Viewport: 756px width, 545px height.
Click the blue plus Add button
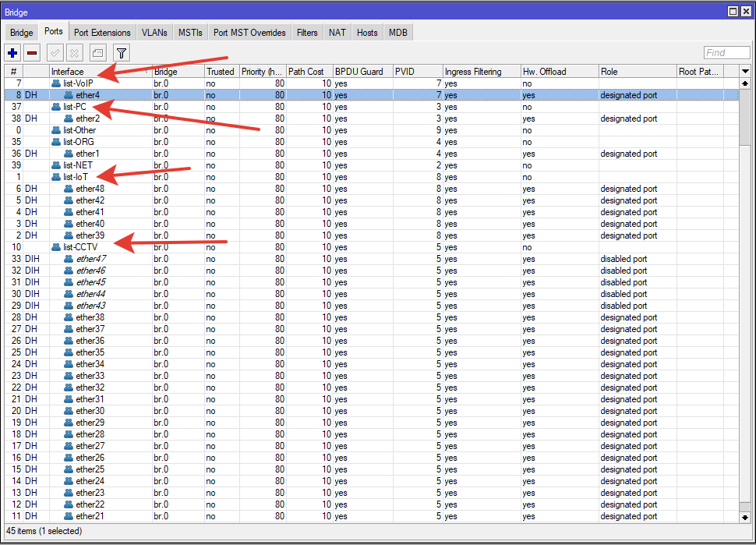point(12,53)
